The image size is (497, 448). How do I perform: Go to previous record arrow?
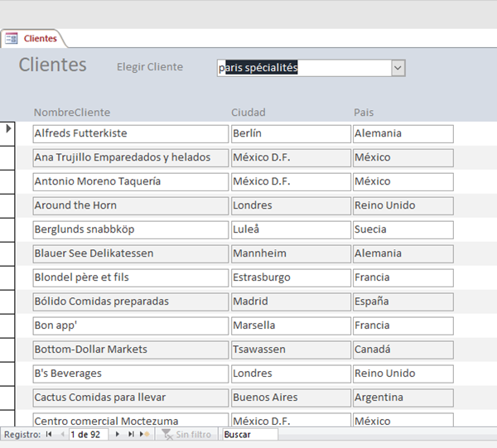62,434
